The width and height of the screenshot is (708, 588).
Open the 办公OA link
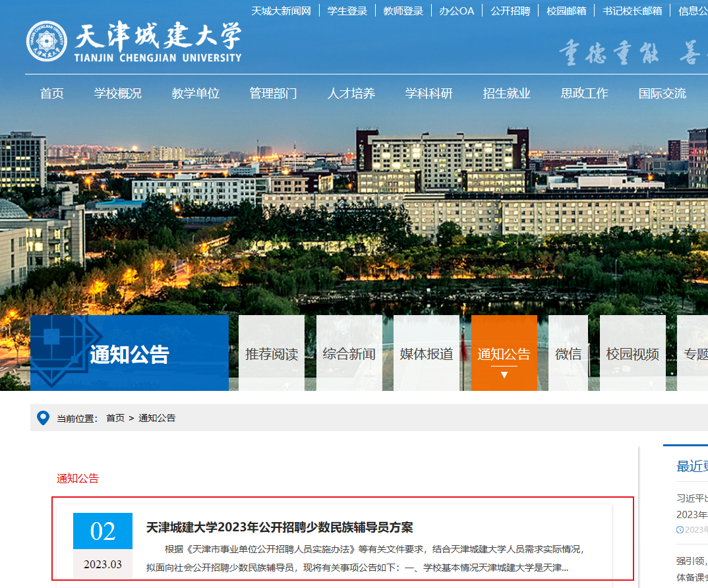pyautogui.click(x=456, y=11)
